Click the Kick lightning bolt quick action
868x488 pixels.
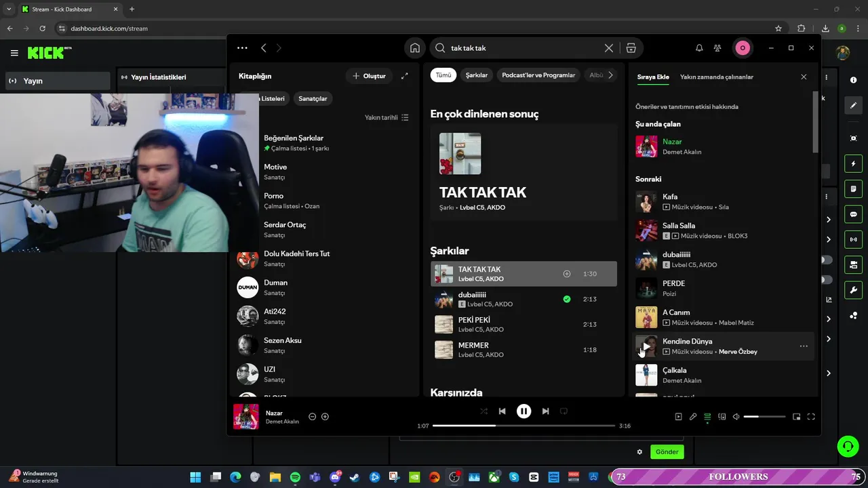pos(853,163)
